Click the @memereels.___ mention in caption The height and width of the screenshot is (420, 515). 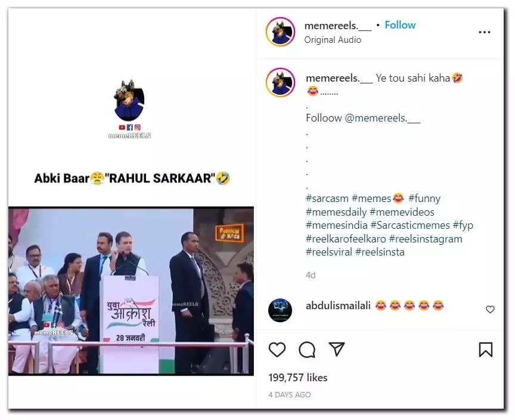[382, 118]
